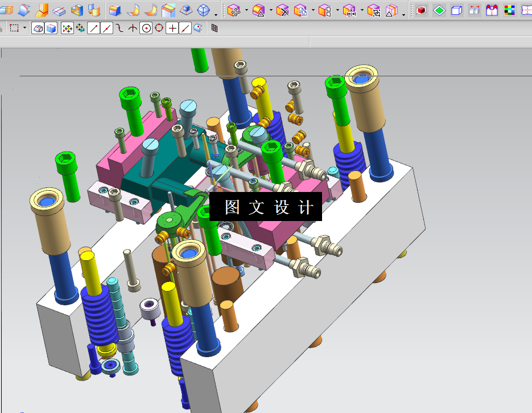Click the red cube analysis icon
The height and width of the screenshot is (413, 532).
[x=422, y=10]
